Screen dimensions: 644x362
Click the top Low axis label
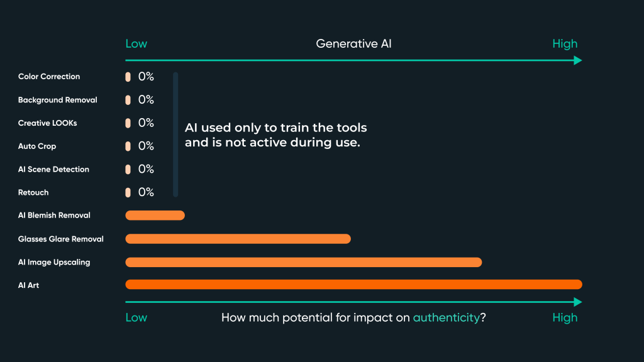136,43
